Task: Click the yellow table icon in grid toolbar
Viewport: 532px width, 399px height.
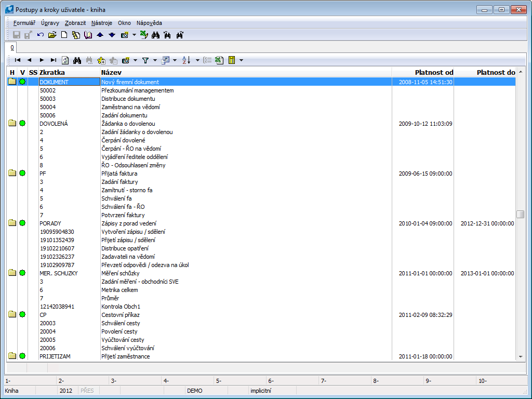Action: pos(232,60)
